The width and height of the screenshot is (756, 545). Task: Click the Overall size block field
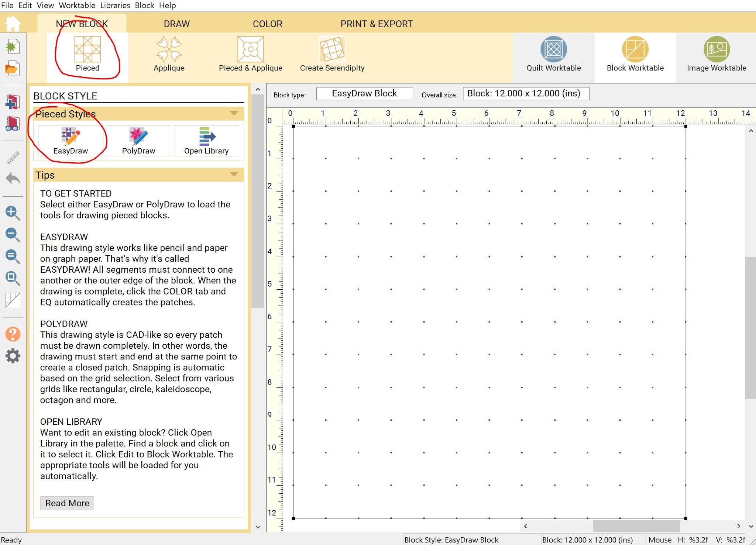[526, 94]
